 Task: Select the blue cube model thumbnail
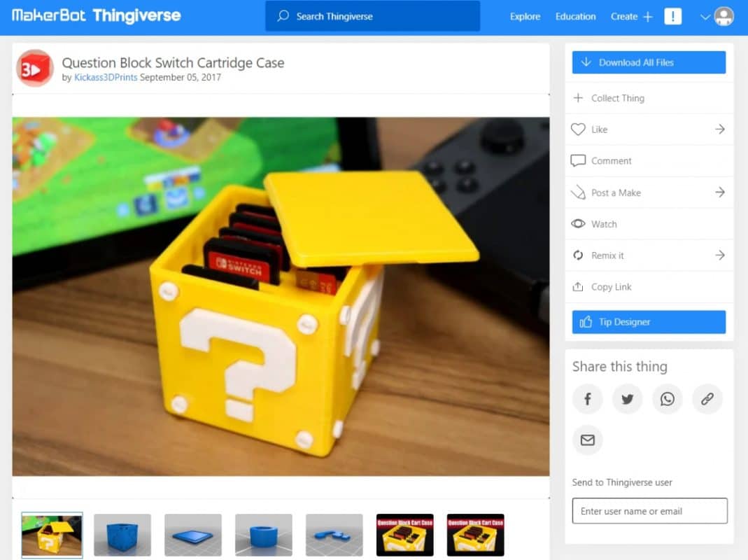point(122,535)
